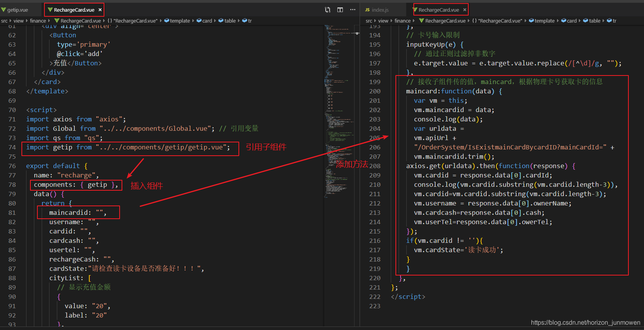The width and height of the screenshot is (644, 330).
Task: Switch to the getip.vue tab
Action: 18,10
